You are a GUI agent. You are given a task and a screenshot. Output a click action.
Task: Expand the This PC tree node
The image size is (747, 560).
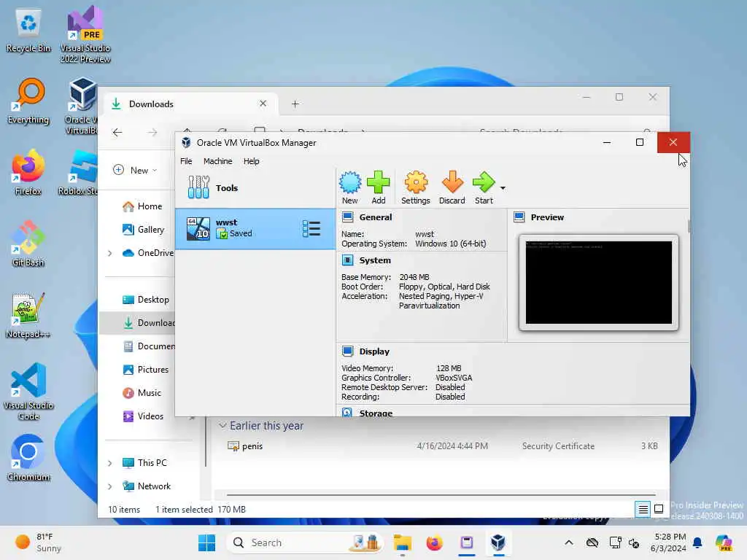pyautogui.click(x=110, y=463)
